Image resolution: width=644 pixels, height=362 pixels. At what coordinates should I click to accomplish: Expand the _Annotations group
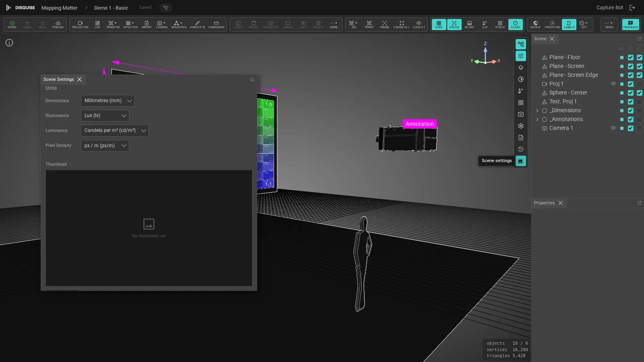(x=537, y=119)
